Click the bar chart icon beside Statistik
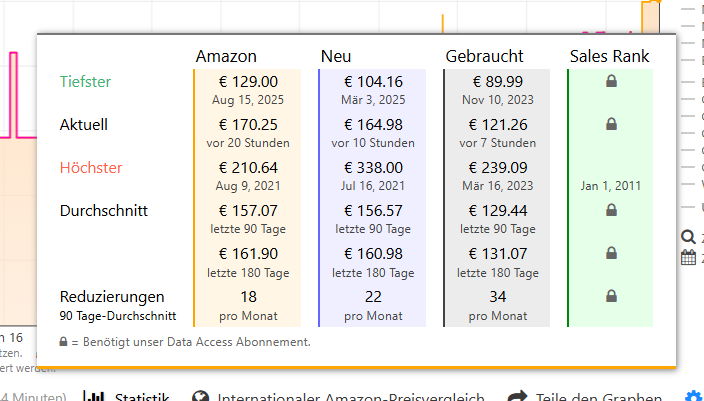Image resolution: width=704 pixels, height=401 pixels. click(95, 397)
